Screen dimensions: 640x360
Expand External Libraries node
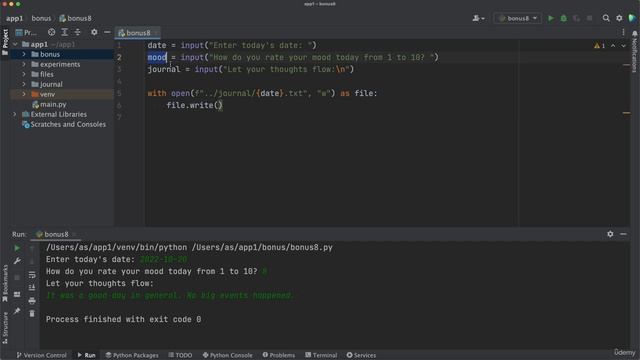[15, 114]
